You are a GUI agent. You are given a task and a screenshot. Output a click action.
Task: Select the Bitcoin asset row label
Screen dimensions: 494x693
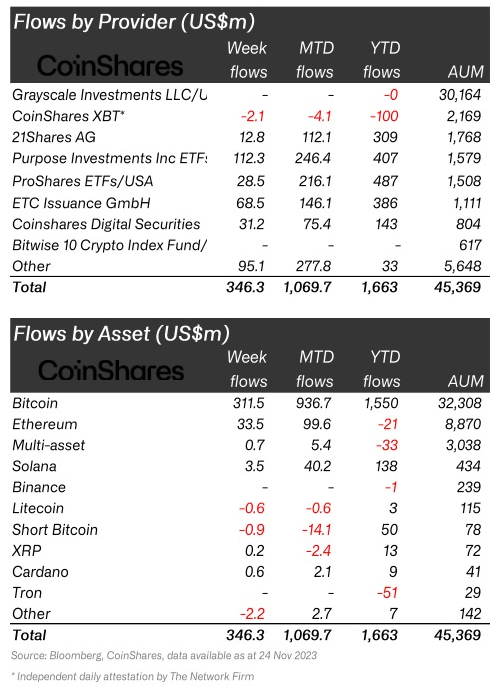click(x=35, y=403)
